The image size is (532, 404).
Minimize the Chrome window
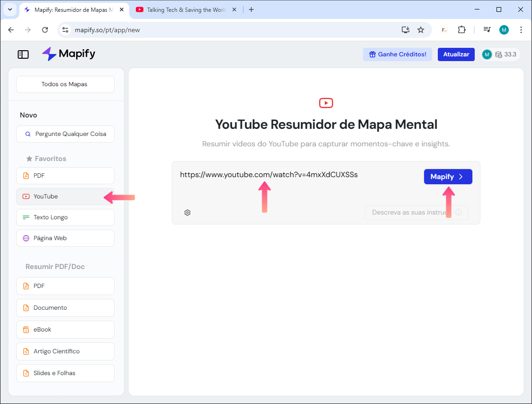[x=477, y=9]
